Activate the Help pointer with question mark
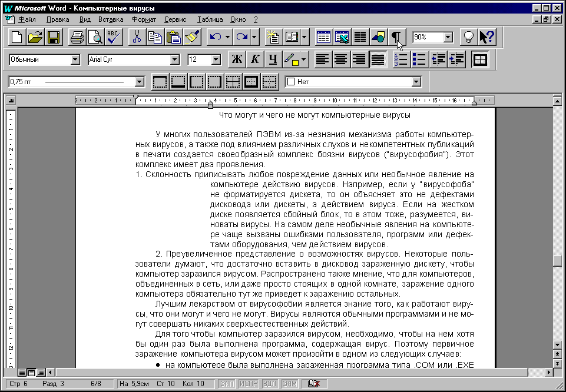 point(487,37)
